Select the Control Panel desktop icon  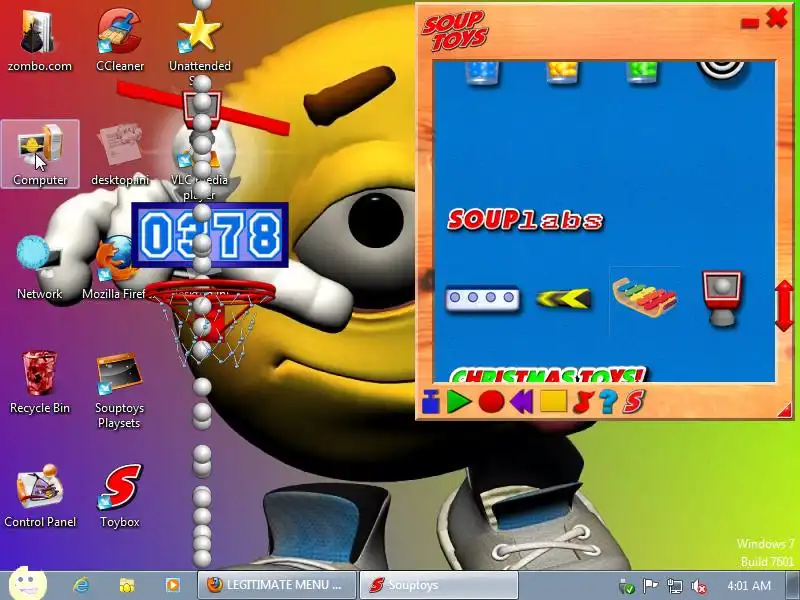coord(40,496)
